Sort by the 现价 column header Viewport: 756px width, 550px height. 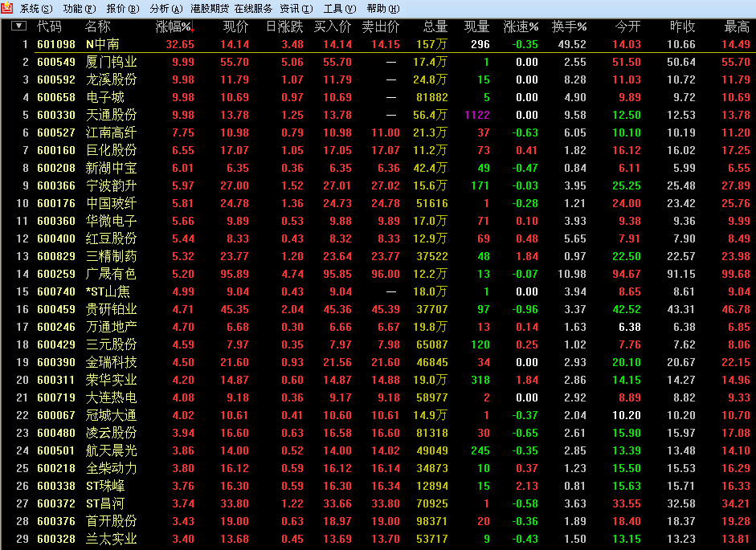tap(235, 26)
